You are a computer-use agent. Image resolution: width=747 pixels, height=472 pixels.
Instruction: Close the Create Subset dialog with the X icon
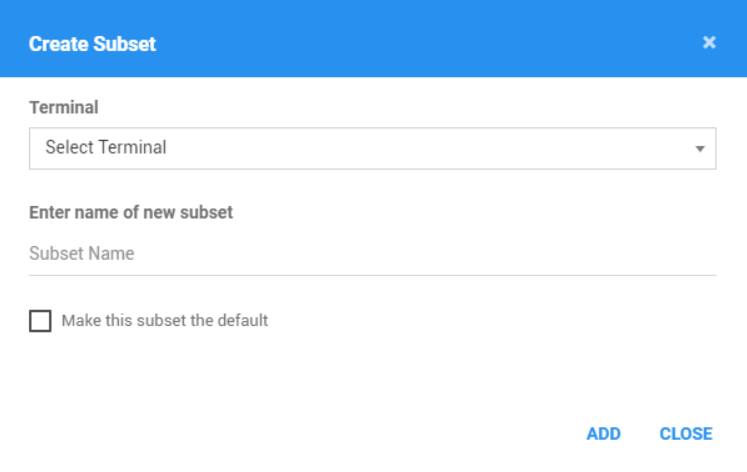709,42
